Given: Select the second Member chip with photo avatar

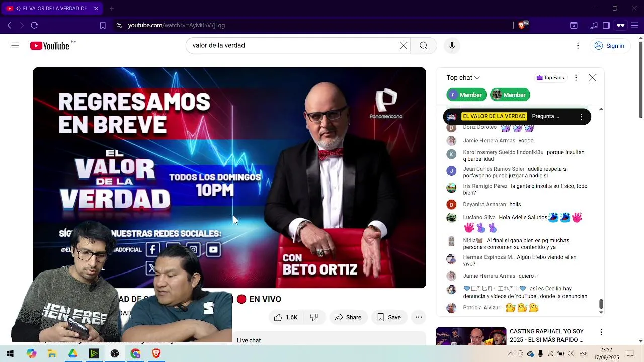Looking at the screenshot, I should coord(510,95).
